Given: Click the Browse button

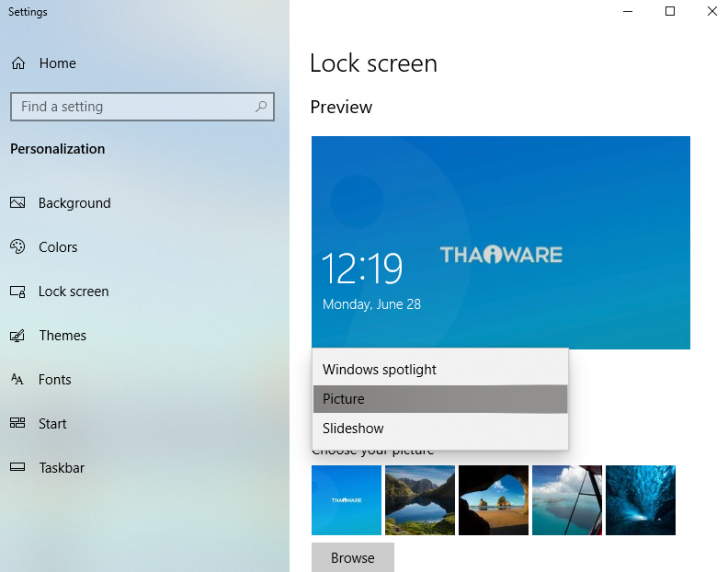Looking at the screenshot, I should click(x=353, y=557).
